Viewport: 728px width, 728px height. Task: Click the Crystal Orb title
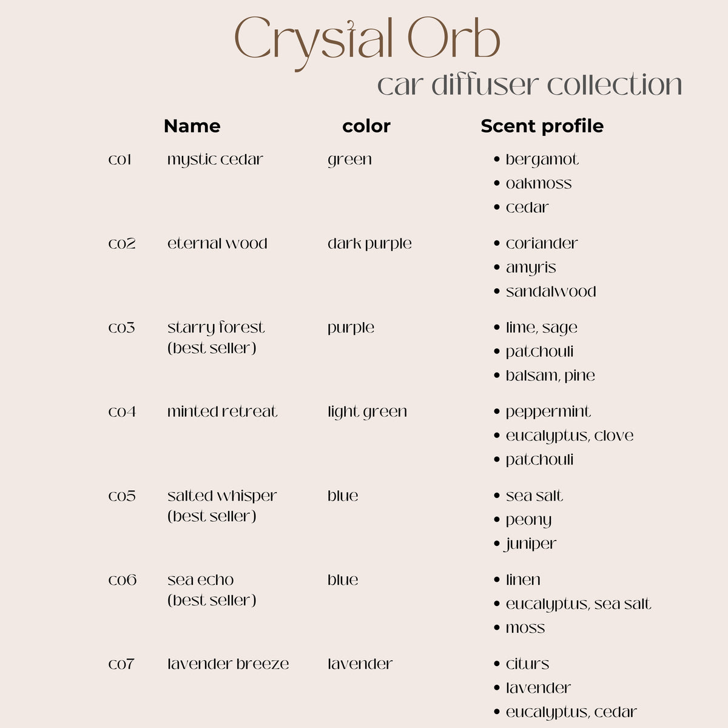367,40
